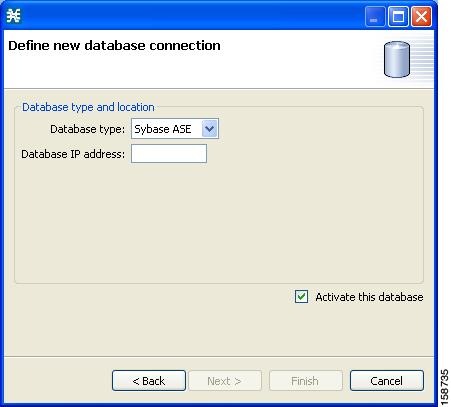This screenshot has height=407, width=451.
Task: Click the Next > button
Action: [x=225, y=380]
